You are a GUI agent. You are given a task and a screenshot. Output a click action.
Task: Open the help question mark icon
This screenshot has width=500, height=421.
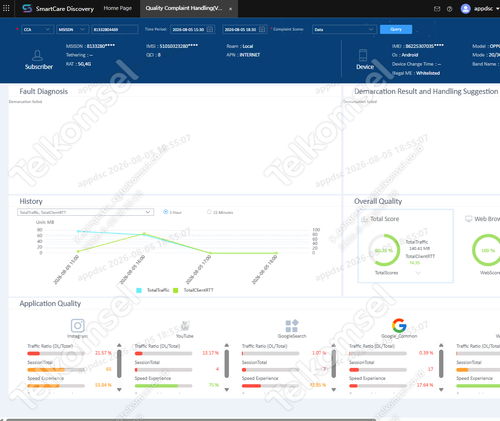450,9
